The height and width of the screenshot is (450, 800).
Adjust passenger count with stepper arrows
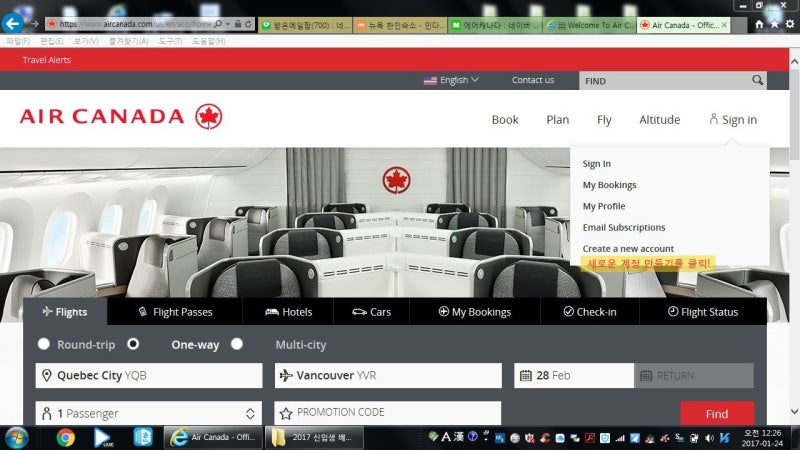250,413
